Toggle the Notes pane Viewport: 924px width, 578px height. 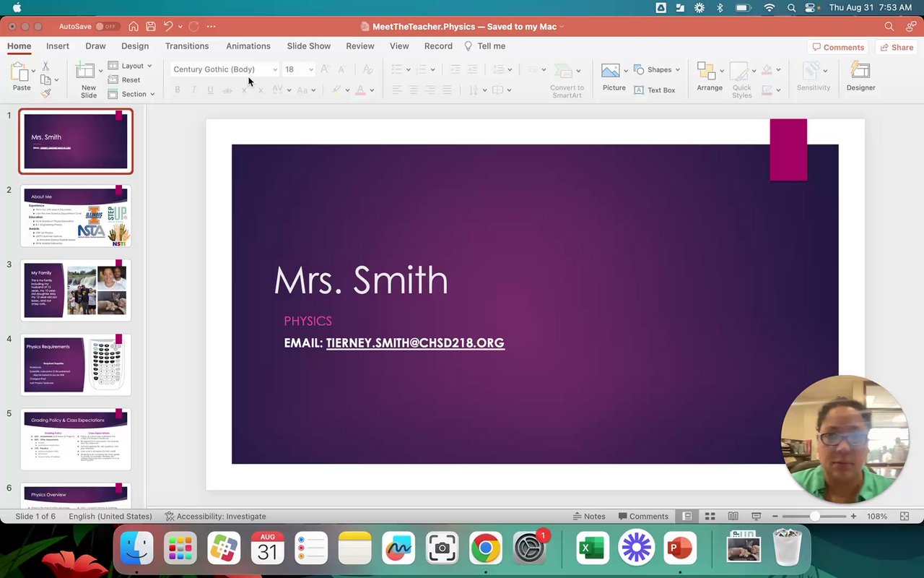click(x=589, y=517)
